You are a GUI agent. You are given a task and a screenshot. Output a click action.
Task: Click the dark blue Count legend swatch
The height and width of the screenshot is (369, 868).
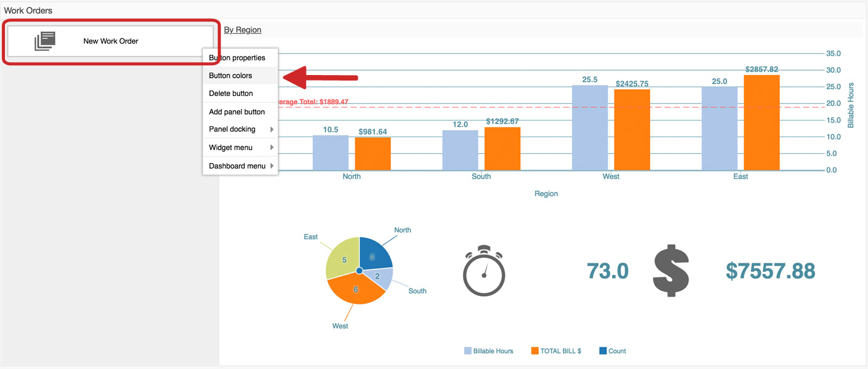(x=603, y=351)
